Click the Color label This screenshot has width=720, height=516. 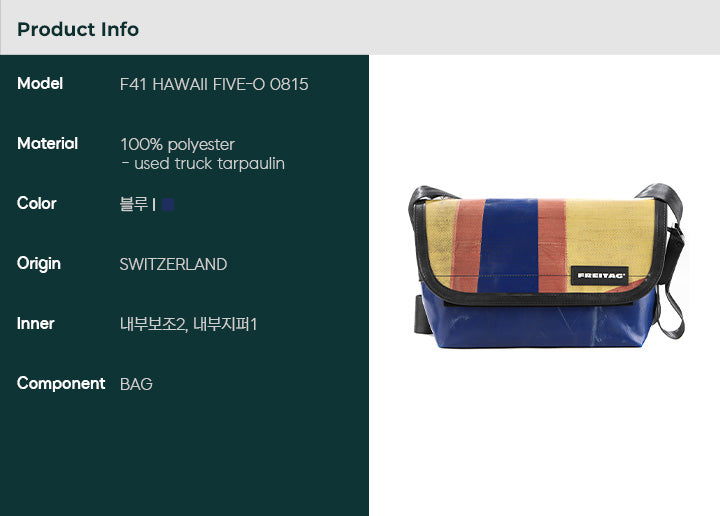pyautogui.click(x=37, y=203)
